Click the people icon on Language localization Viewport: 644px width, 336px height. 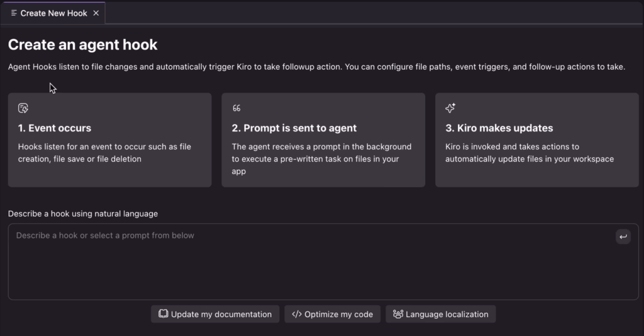tap(398, 314)
